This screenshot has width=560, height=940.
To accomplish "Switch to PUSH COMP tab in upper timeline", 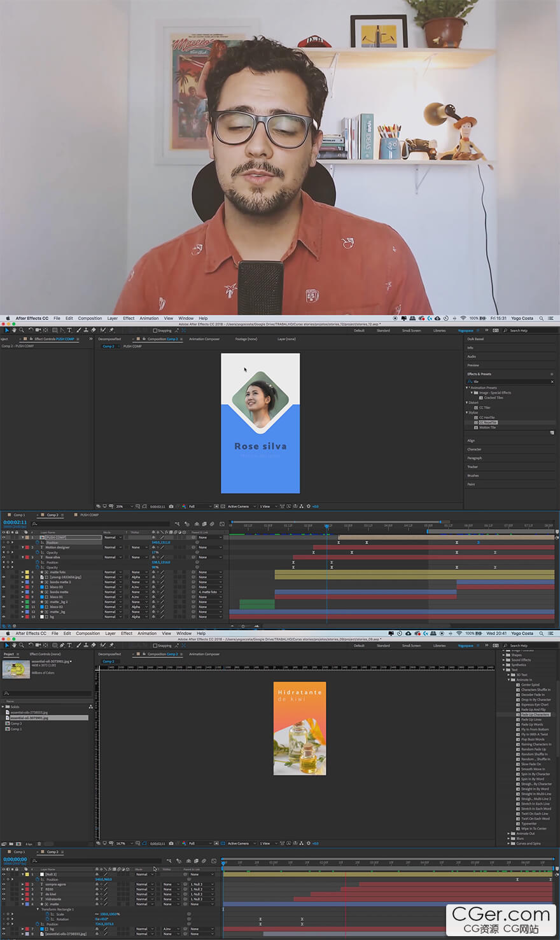I will click(89, 515).
